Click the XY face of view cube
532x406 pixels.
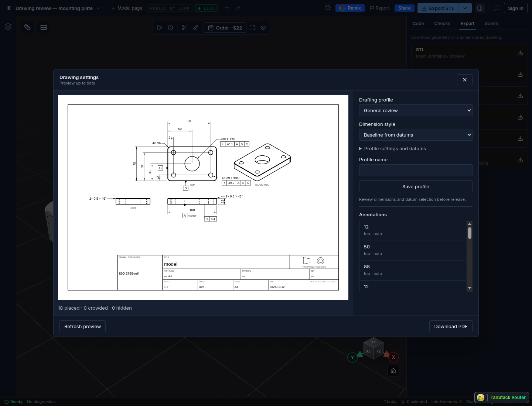[374, 342]
